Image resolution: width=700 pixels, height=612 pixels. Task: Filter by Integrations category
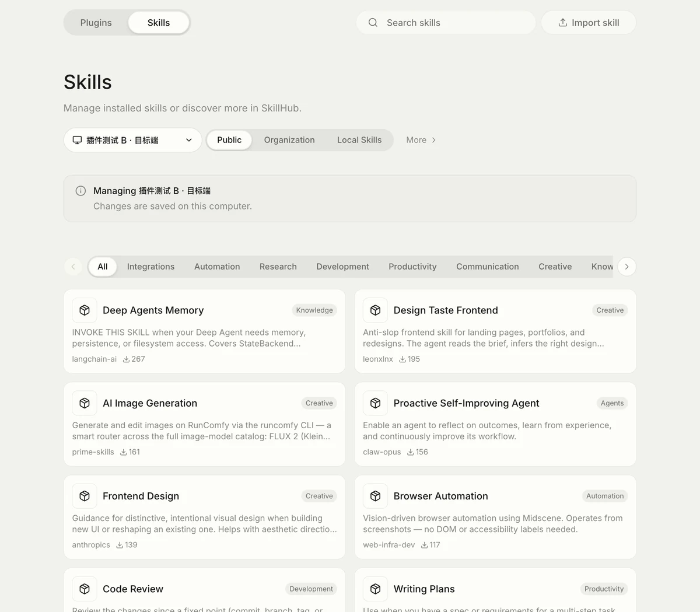click(151, 267)
